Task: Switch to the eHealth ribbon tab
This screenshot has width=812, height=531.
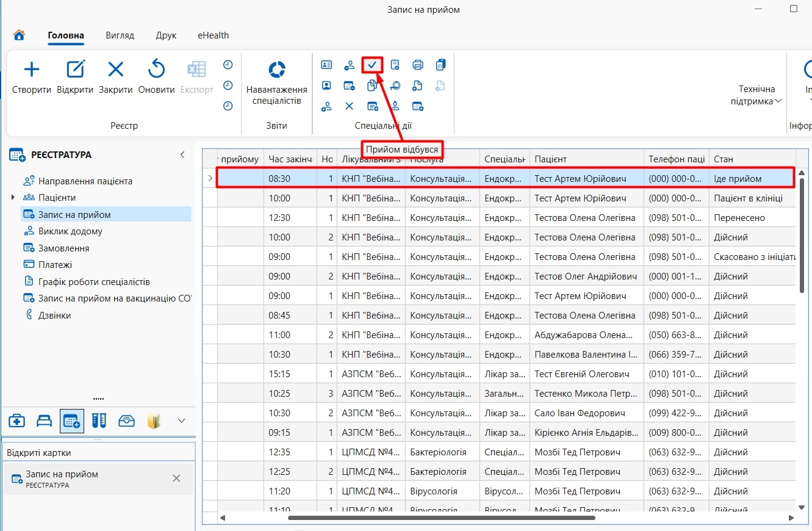Action: 213,35
